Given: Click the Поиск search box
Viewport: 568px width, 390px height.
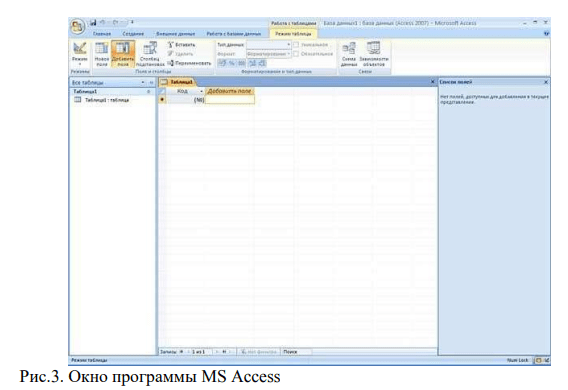Looking at the screenshot, I should click(296, 352).
